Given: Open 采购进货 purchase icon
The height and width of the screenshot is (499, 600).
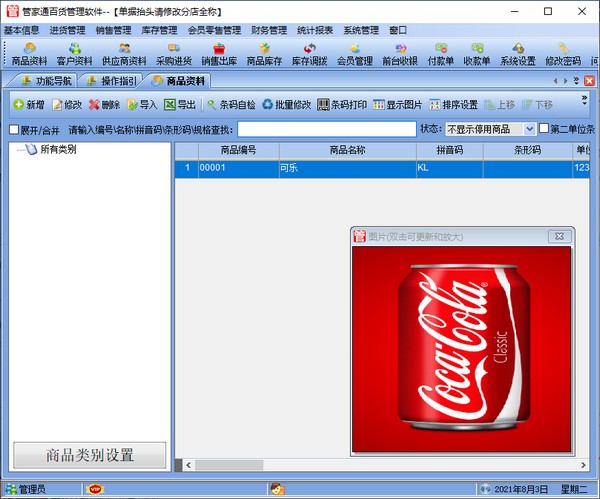Looking at the screenshot, I should [x=174, y=54].
